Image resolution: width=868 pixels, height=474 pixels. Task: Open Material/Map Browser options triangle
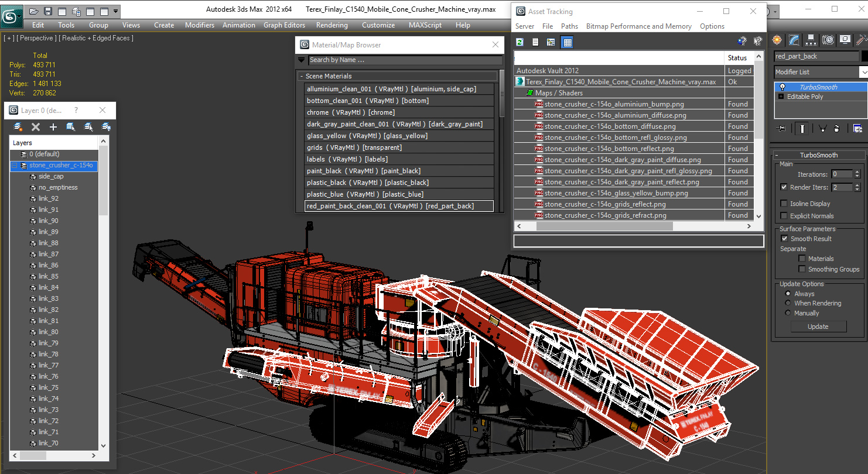pyautogui.click(x=302, y=60)
